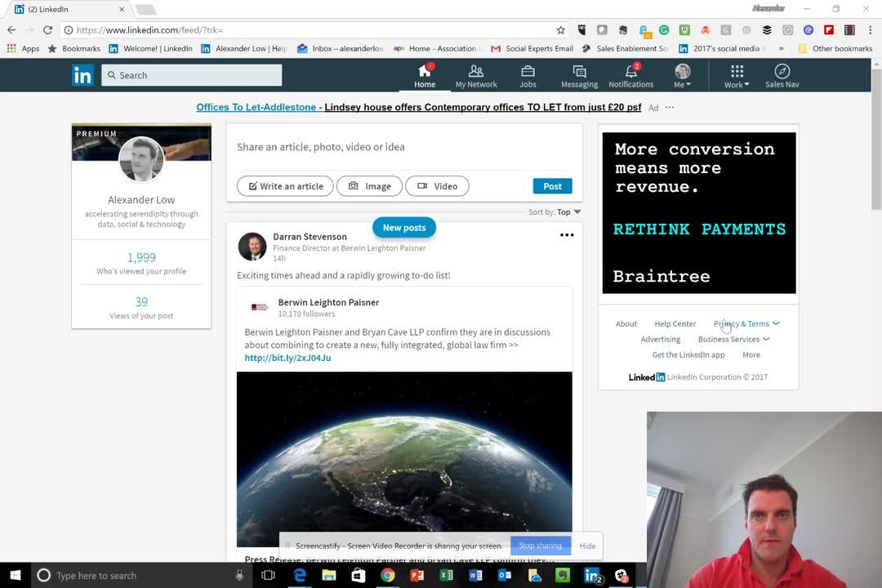Open PowerPoint from the taskbar

pyautogui.click(x=416, y=575)
